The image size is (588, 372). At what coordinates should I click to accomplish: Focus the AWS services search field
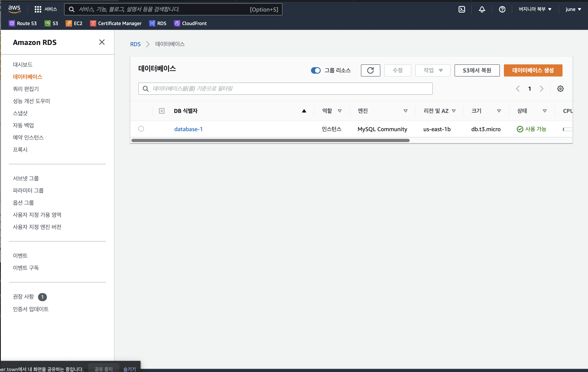pyautogui.click(x=173, y=9)
